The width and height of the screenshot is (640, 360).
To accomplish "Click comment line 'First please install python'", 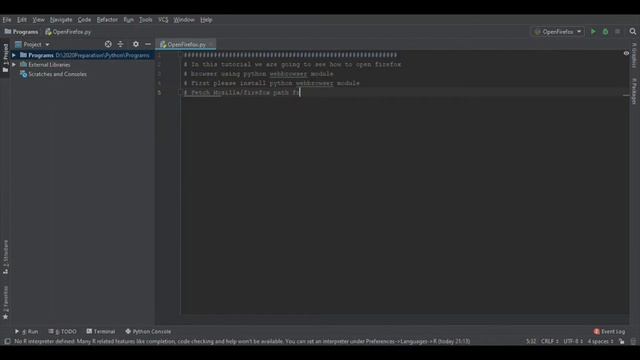I will [271, 83].
